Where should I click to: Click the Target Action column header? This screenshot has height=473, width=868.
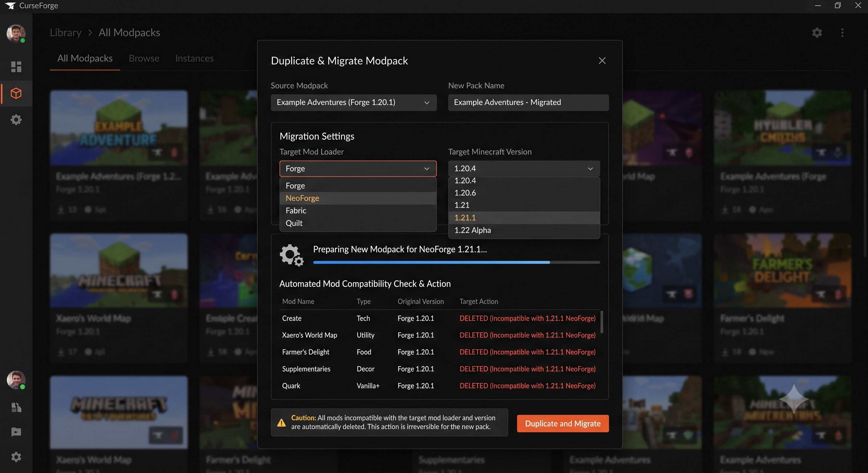point(479,302)
